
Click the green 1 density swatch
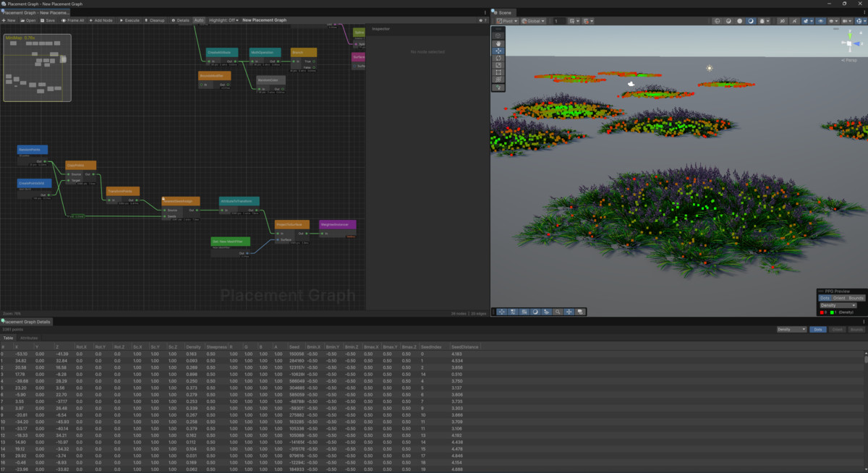click(x=831, y=312)
